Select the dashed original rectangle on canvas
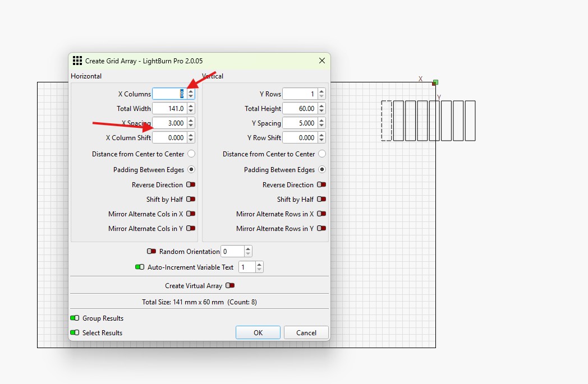Image resolution: width=588 pixels, height=384 pixels. 386,121
